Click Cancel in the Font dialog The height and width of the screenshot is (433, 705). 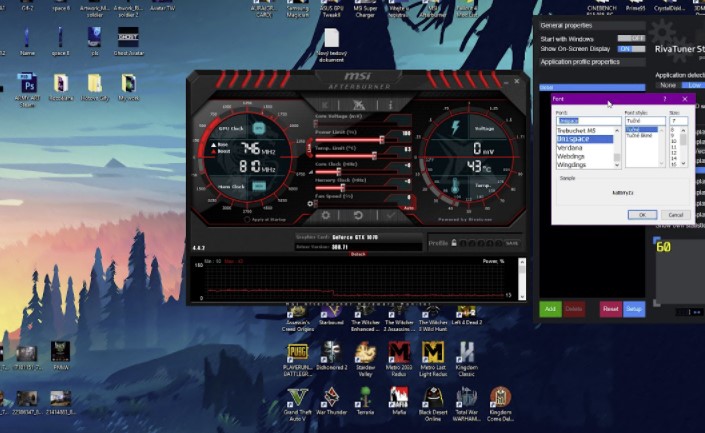[675, 215]
